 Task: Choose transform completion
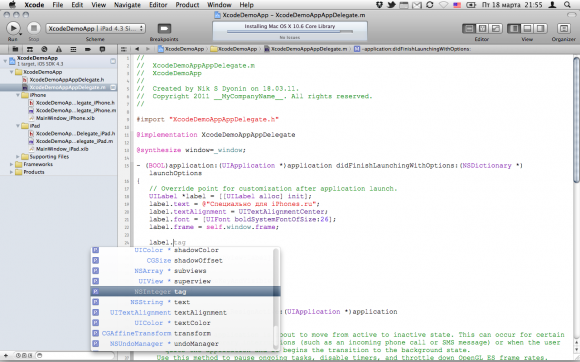point(182,333)
